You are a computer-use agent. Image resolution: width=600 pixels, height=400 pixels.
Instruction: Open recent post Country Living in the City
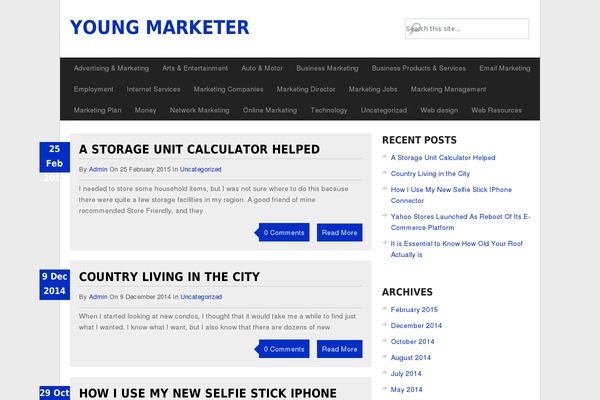[x=430, y=174]
